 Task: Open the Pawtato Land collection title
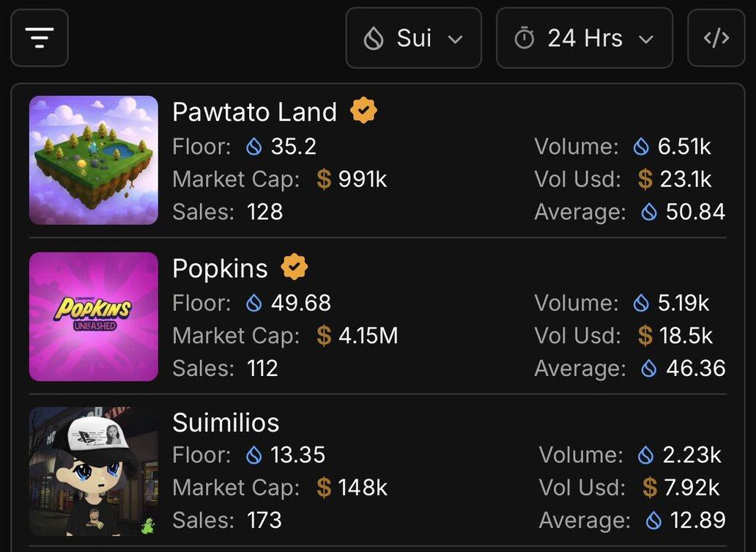[x=254, y=112]
